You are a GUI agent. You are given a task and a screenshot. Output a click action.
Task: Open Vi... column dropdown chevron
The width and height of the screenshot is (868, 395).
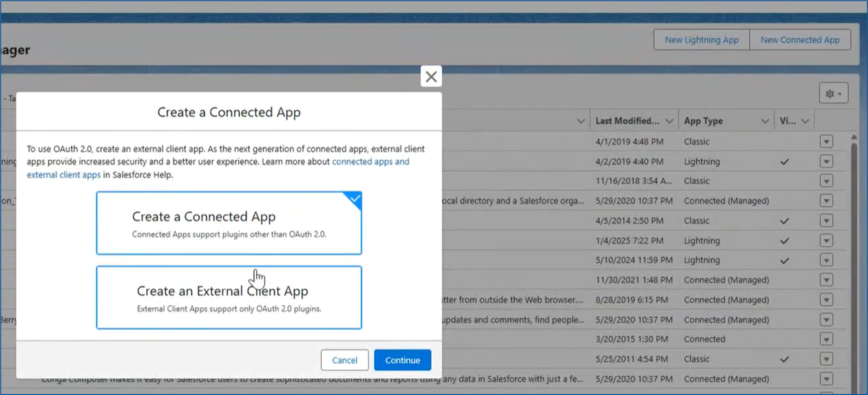(x=805, y=121)
